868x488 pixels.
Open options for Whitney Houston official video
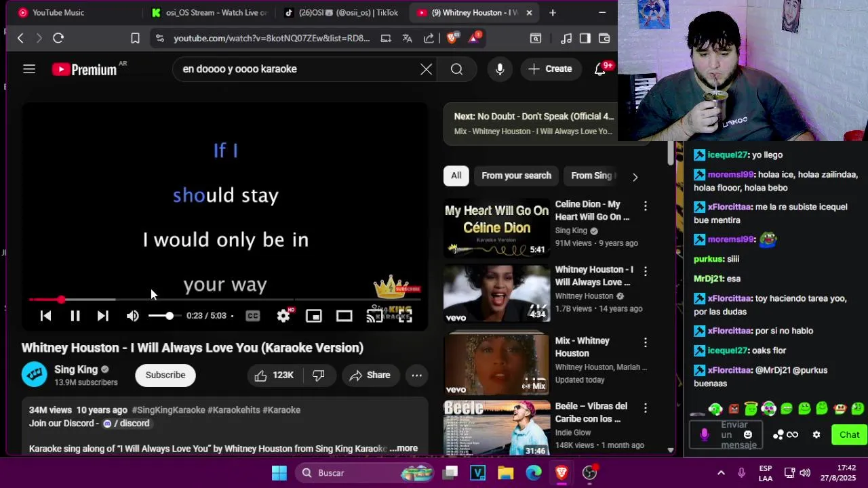646,271
